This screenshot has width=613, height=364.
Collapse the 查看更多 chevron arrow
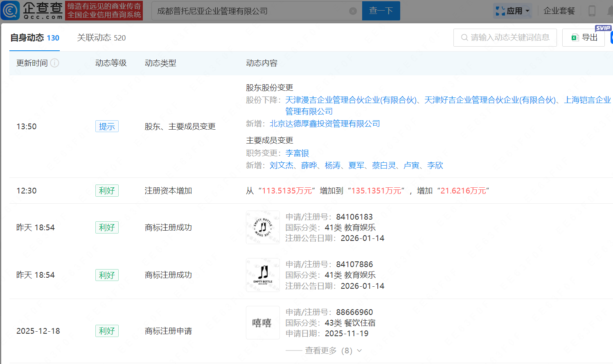click(359, 351)
